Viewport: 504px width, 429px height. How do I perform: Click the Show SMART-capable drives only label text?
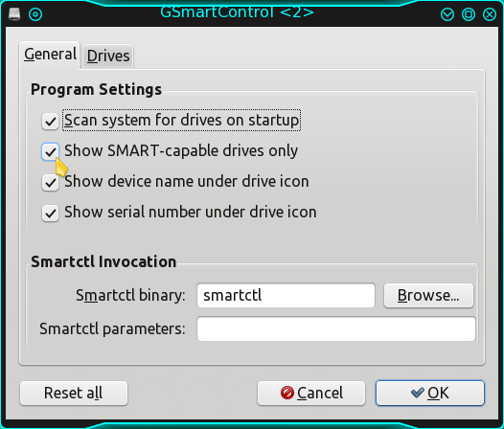181,150
